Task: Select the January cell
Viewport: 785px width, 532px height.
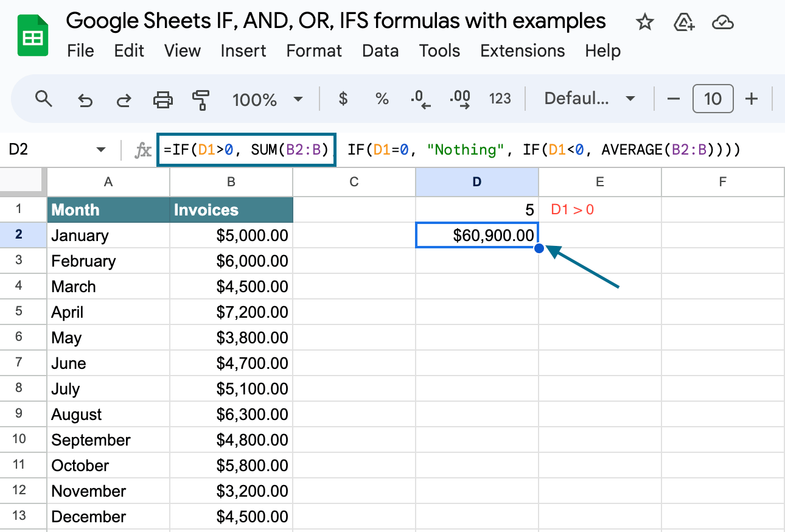Action: (x=108, y=235)
